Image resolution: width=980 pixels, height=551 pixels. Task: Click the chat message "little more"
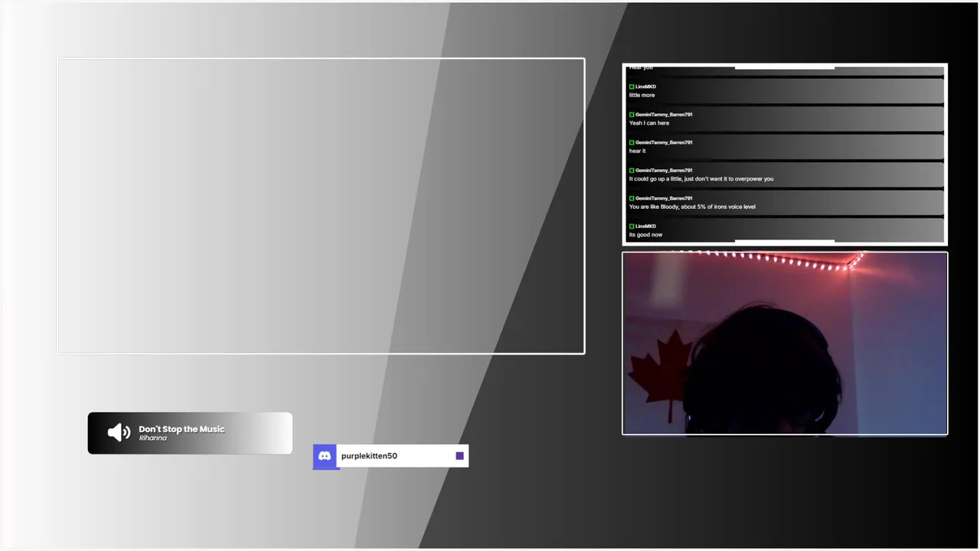coord(642,95)
